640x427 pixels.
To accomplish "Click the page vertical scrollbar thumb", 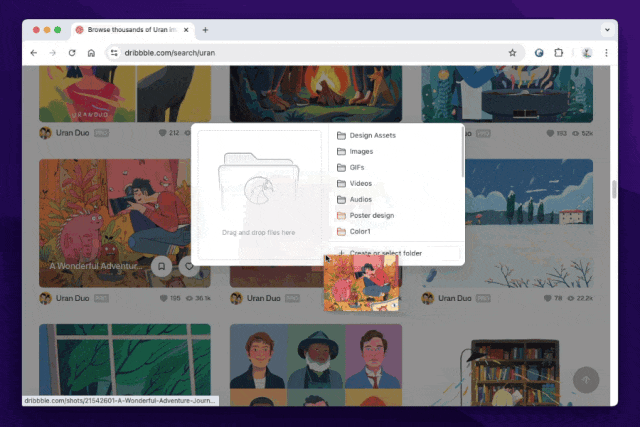I will (x=614, y=190).
